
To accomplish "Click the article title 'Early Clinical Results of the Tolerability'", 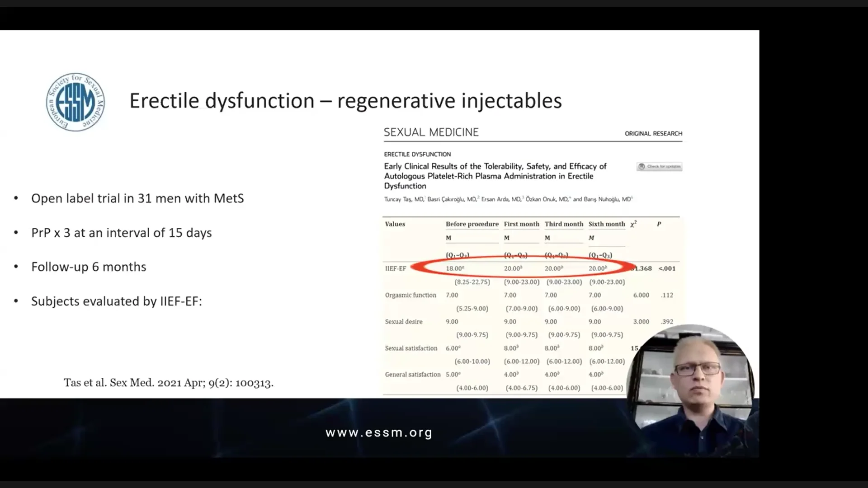I will [x=495, y=176].
